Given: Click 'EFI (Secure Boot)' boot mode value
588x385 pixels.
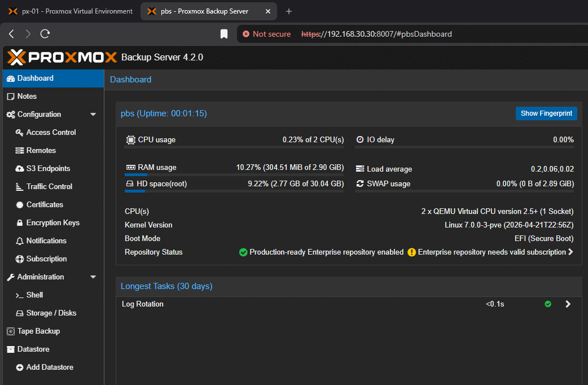Looking at the screenshot, I should pyautogui.click(x=544, y=238).
